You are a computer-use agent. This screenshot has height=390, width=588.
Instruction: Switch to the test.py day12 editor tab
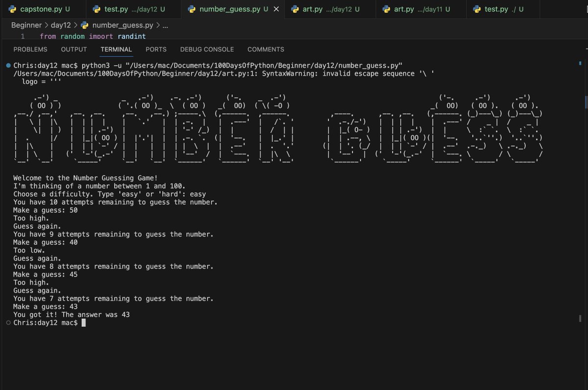point(134,9)
